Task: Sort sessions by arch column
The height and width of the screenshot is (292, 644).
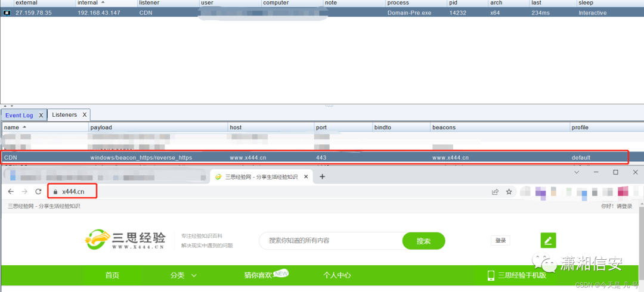Action: coord(509,3)
